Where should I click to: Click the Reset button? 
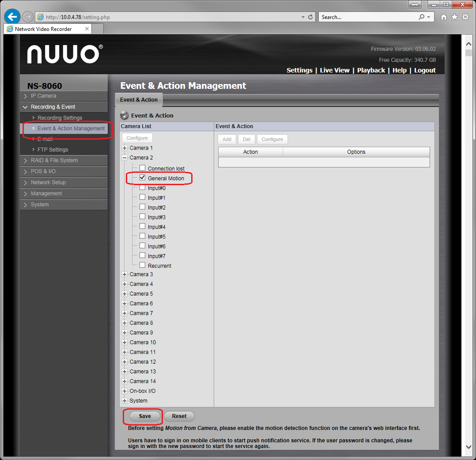pyautogui.click(x=179, y=416)
